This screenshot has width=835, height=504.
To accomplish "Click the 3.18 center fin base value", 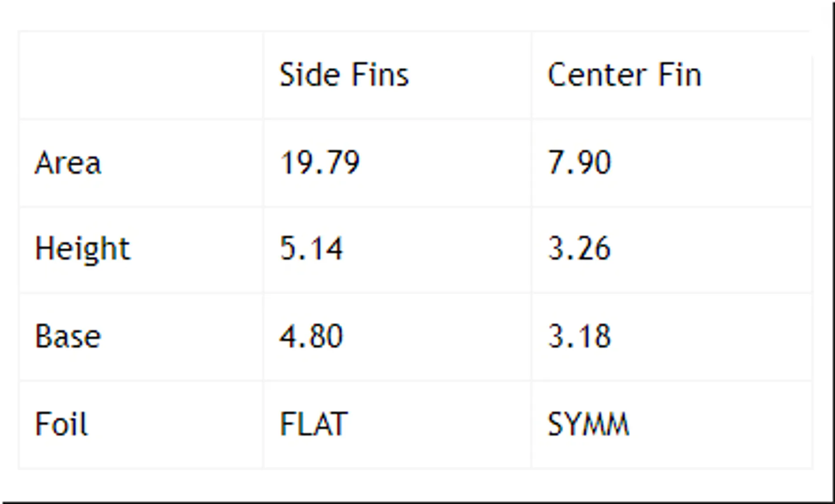I will [x=579, y=337].
